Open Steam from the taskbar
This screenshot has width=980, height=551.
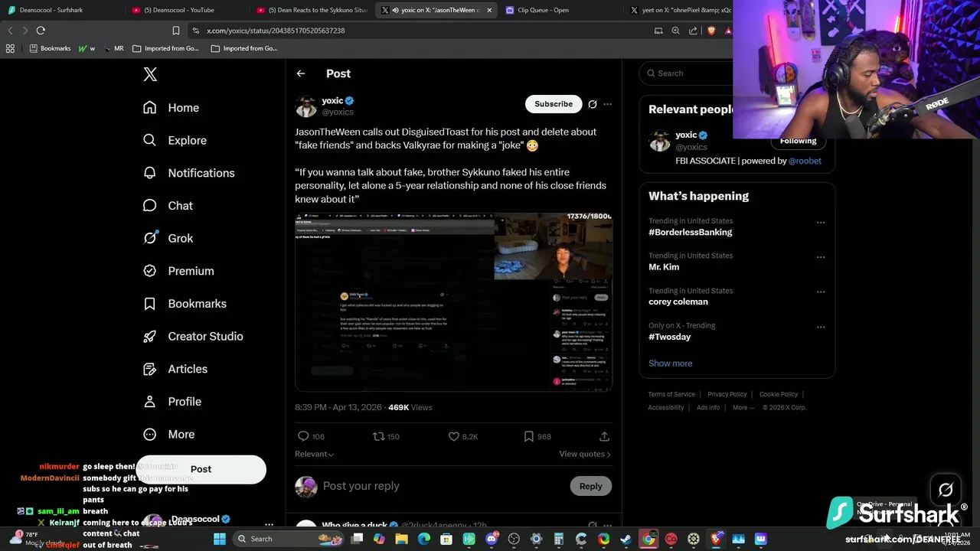click(626, 539)
